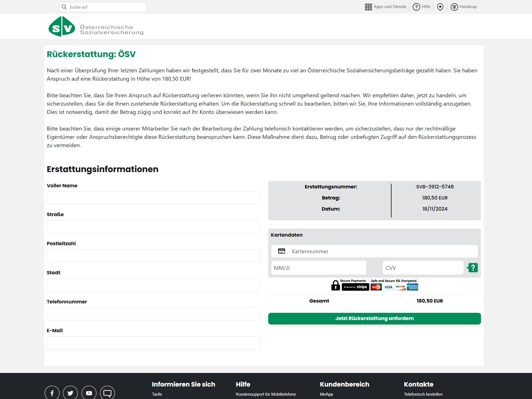Click the Hilfe question mark icon
Image resolution: width=532 pixels, height=399 pixels.
(x=417, y=7)
